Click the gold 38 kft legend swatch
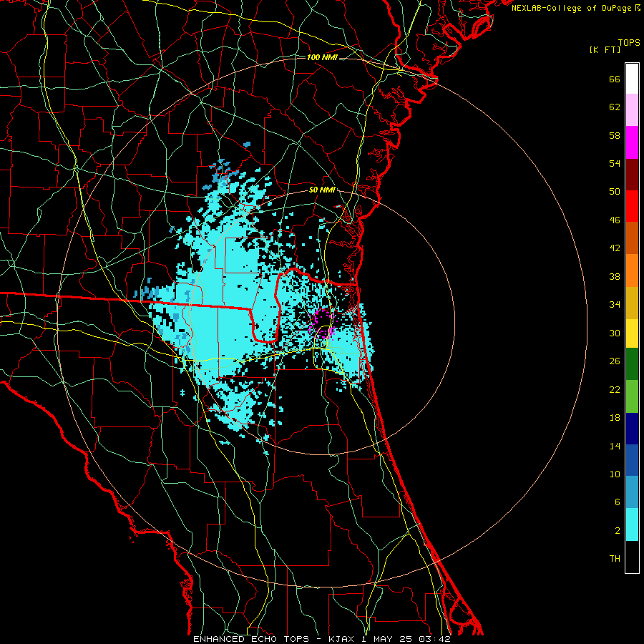The image size is (644, 644). tap(632, 303)
